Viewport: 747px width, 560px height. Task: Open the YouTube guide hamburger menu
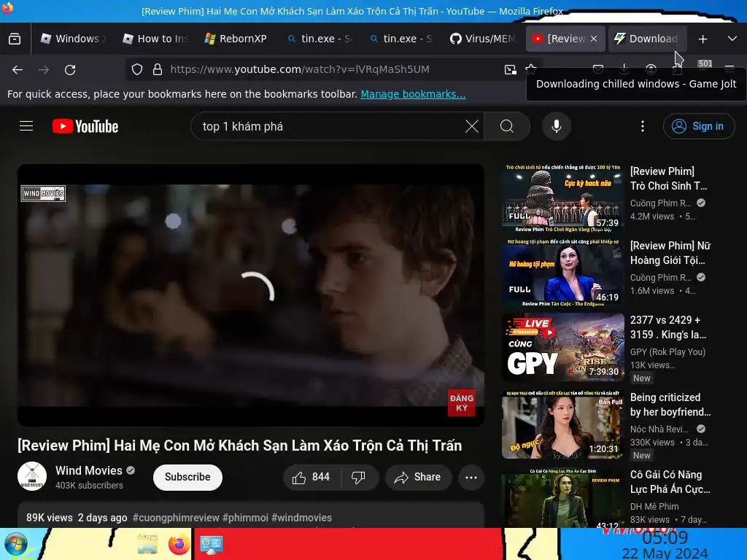[26, 125]
